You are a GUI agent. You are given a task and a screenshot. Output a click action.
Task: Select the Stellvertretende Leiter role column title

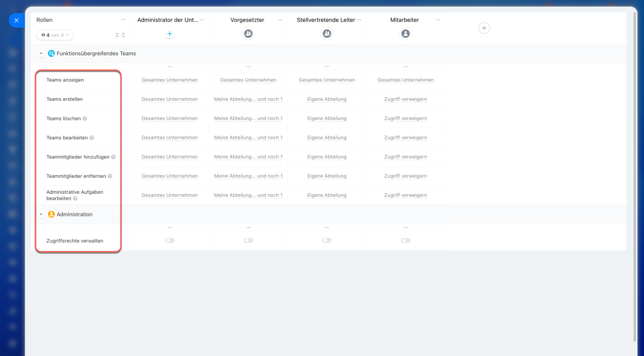click(x=326, y=20)
